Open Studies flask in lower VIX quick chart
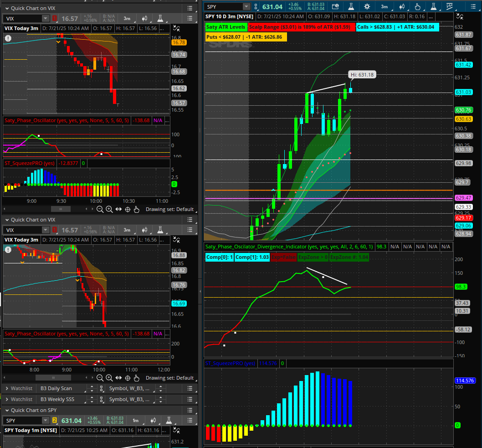The image size is (482, 448). pyautogui.click(x=160, y=230)
